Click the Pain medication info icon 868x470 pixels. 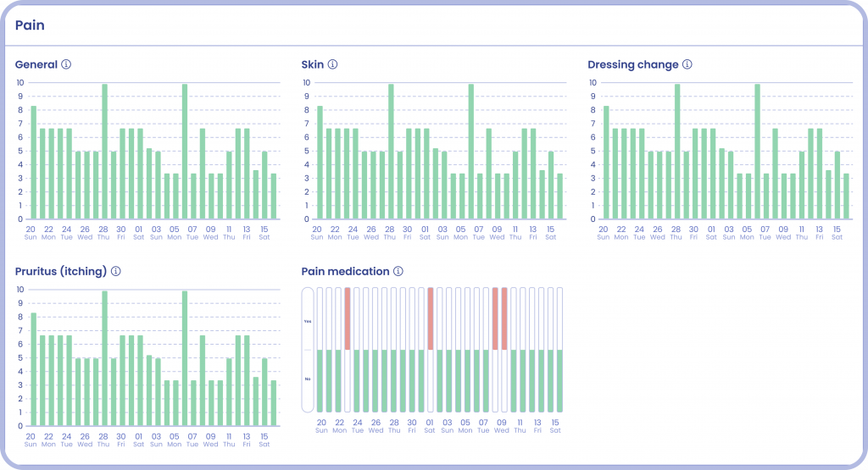tap(398, 271)
